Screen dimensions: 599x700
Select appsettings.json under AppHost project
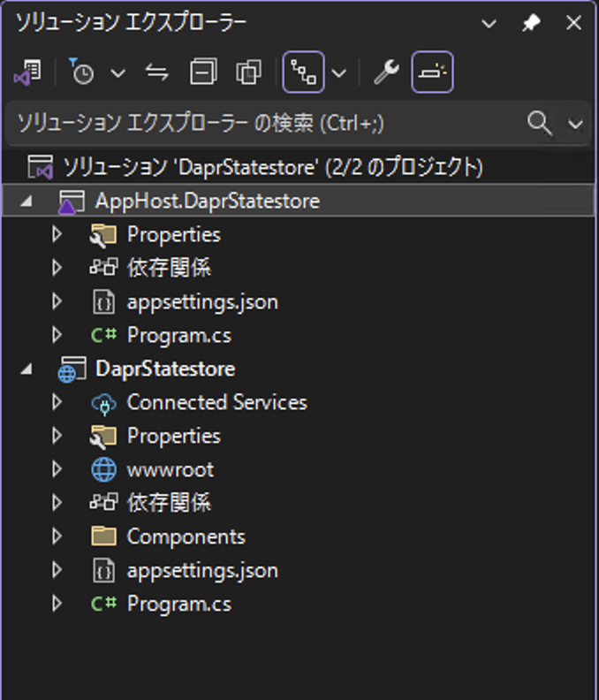tap(202, 302)
